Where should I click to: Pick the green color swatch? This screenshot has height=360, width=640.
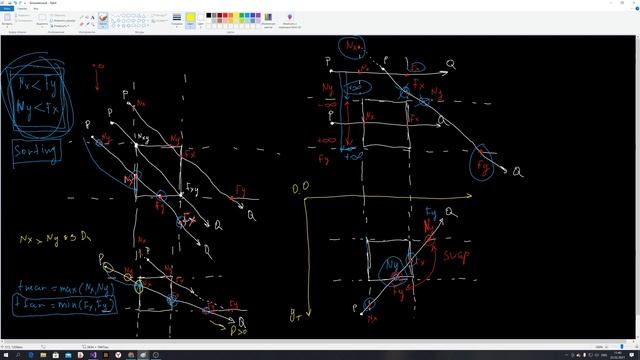pos(242,15)
